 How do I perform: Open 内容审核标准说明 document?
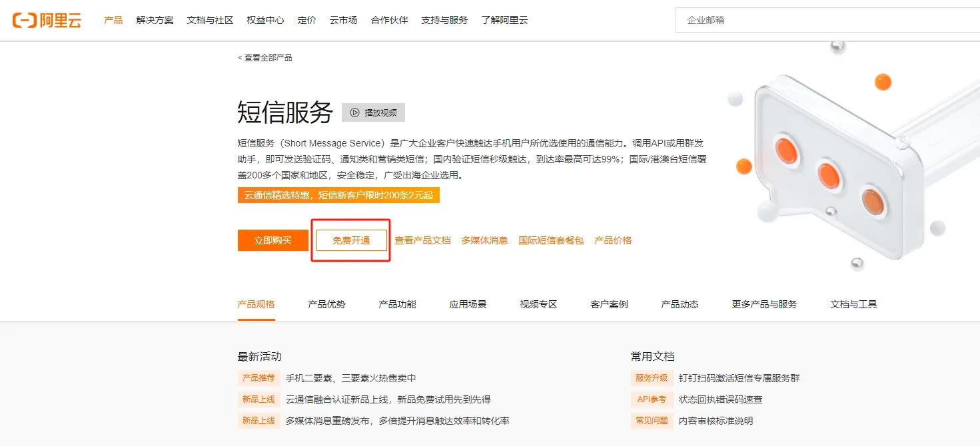pos(716,421)
